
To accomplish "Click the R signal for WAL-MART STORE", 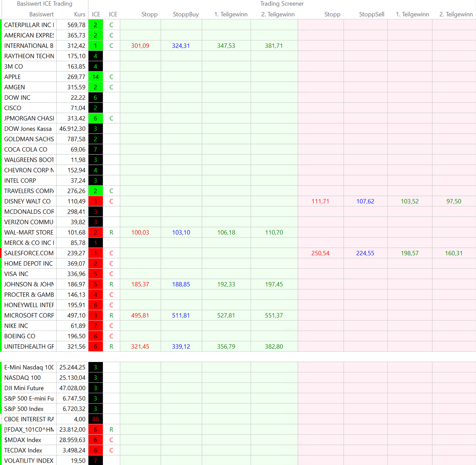I will [x=111, y=232].
